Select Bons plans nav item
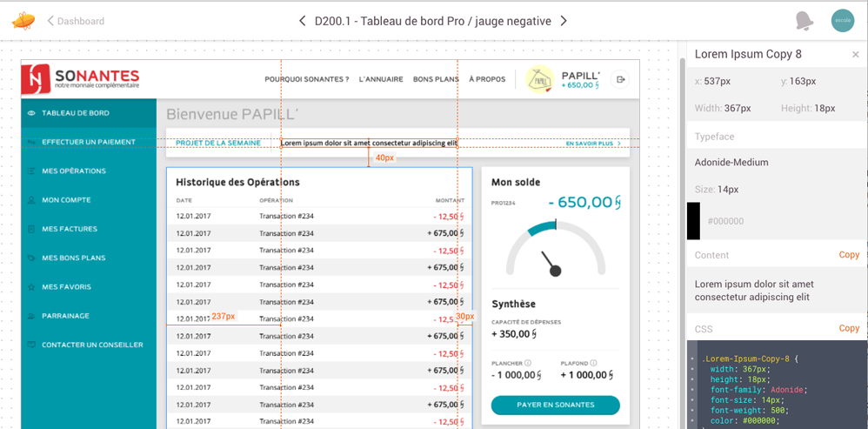The height and width of the screenshot is (429, 868). (x=436, y=79)
